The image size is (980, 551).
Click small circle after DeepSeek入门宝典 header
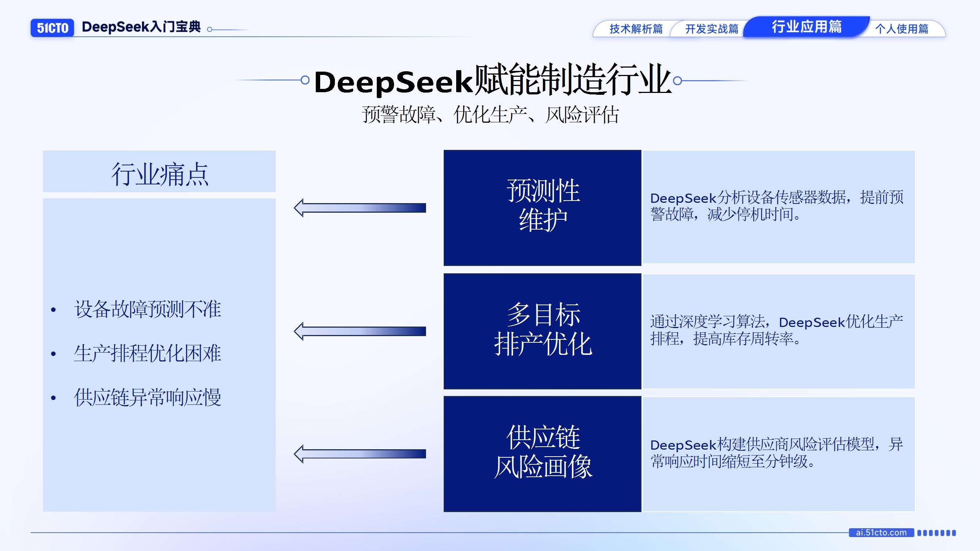click(x=210, y=29)
